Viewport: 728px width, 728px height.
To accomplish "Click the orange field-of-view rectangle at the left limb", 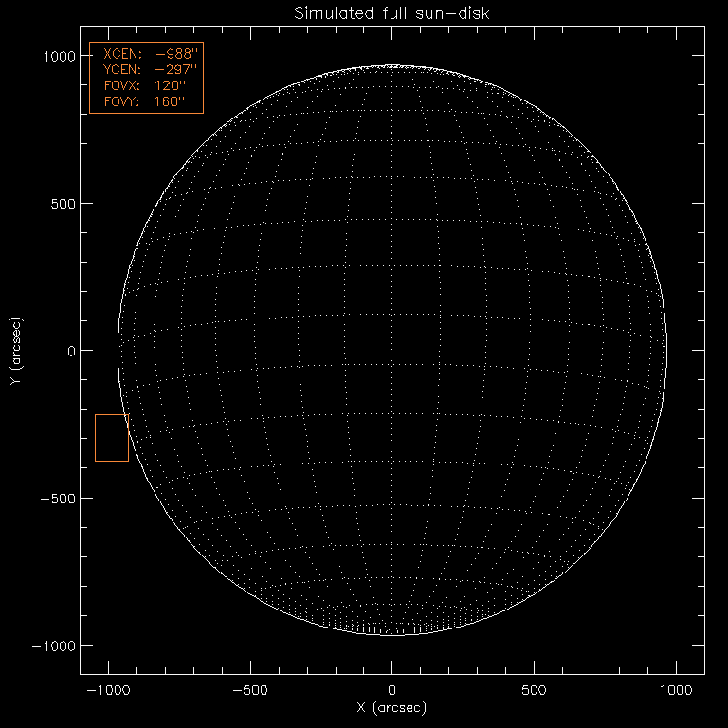I will [x=112, y=438].
